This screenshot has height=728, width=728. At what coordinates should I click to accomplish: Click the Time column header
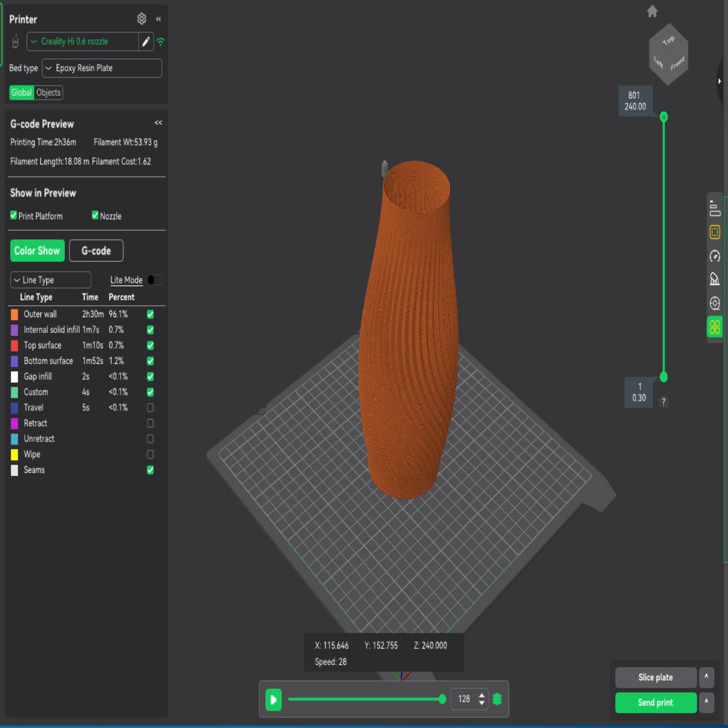coord(90,297)
